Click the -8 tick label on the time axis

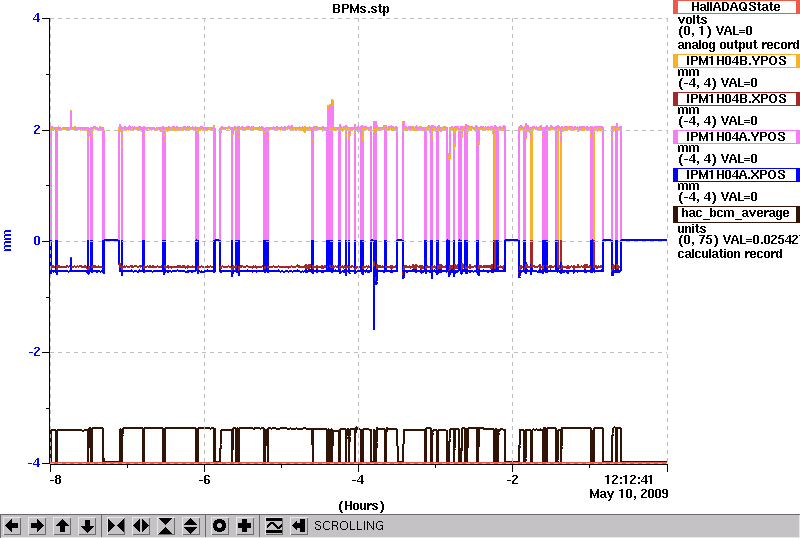(x=55, y=480)
